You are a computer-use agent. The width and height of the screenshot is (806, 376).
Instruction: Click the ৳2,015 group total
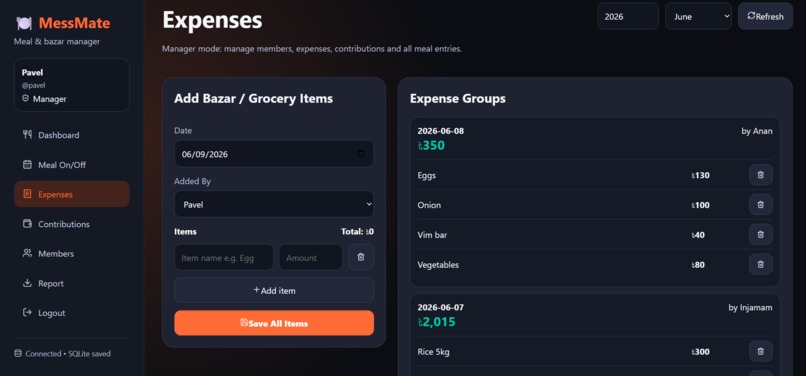pos(436,322)
